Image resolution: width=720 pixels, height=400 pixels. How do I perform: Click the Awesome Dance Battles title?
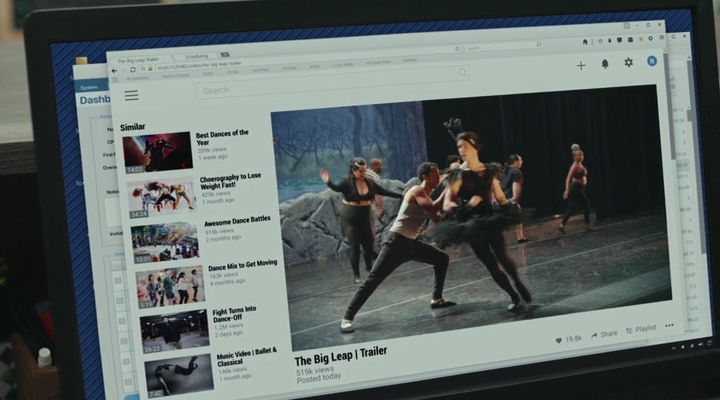pos(237,221)
